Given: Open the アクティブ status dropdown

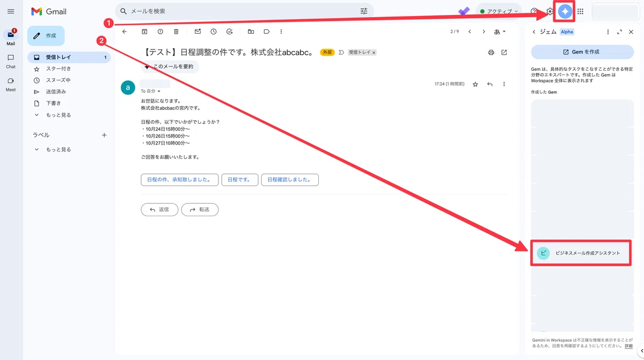Looking at the screenshot, I should (x=499, y=11).
